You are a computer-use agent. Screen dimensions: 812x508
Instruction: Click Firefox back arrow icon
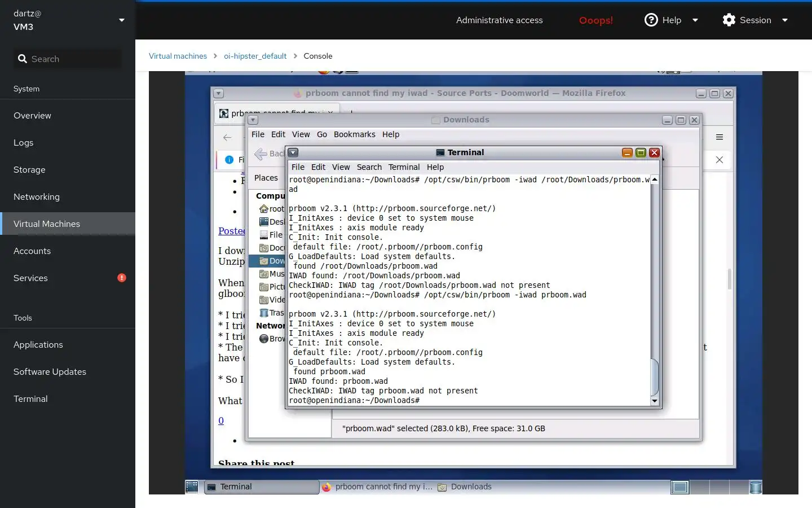[x=227, y=137]
